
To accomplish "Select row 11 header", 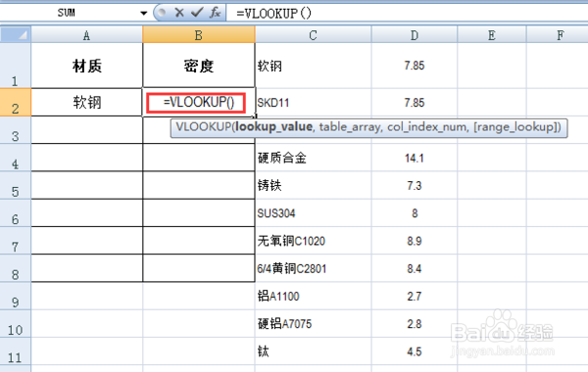I will point(16,351).
